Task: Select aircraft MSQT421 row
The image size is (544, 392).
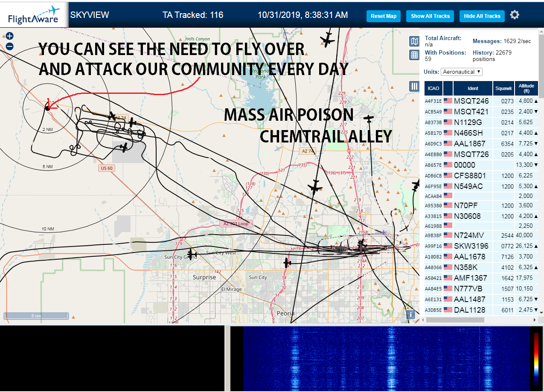Action: pyautogui.click(x=481, y=112)
